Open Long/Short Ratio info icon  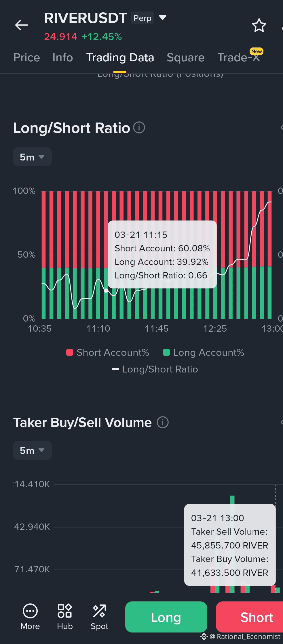139,127
